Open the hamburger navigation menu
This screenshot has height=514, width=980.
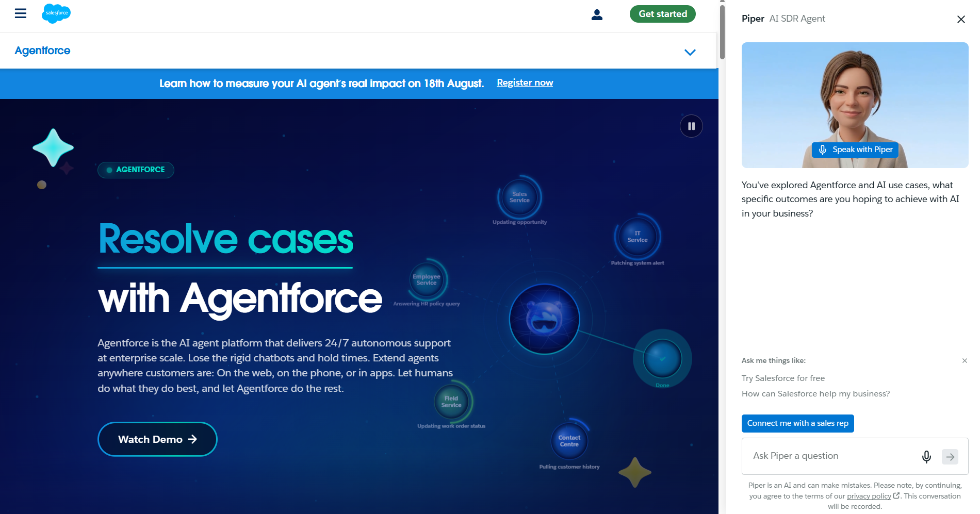coord(21,13)
